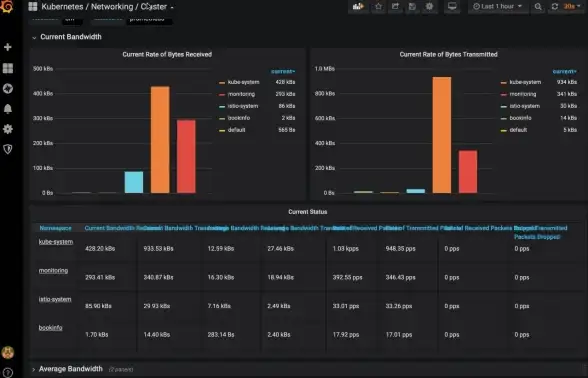Toggle kube-system series in Received legend
The height and width of the screenshot is (378, 588).
click(243, 82)
